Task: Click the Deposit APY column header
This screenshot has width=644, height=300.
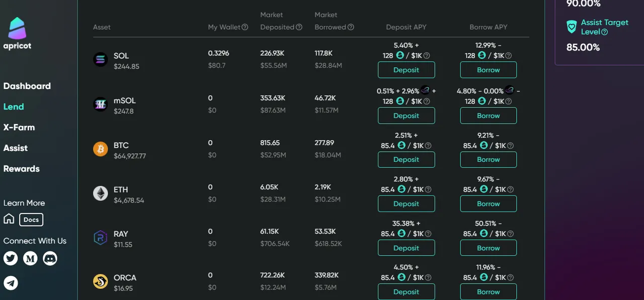Action: tap(407, 27)
